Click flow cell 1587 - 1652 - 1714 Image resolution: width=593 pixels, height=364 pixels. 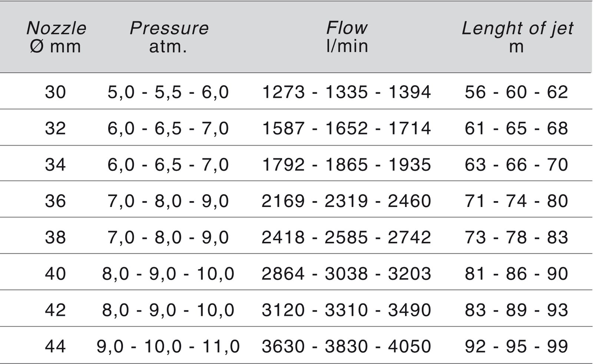[x=346, y=128]
